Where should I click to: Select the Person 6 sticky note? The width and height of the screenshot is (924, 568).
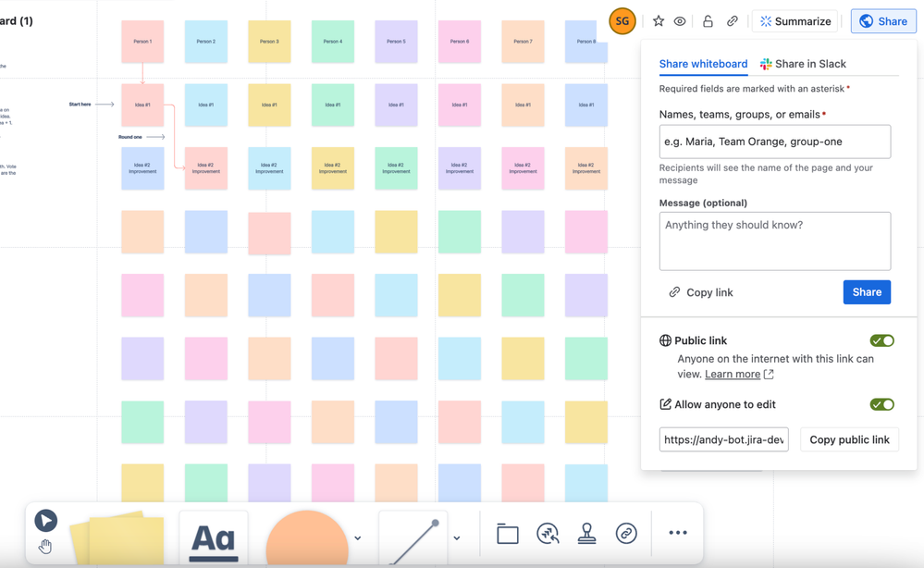tap(460, 42)
